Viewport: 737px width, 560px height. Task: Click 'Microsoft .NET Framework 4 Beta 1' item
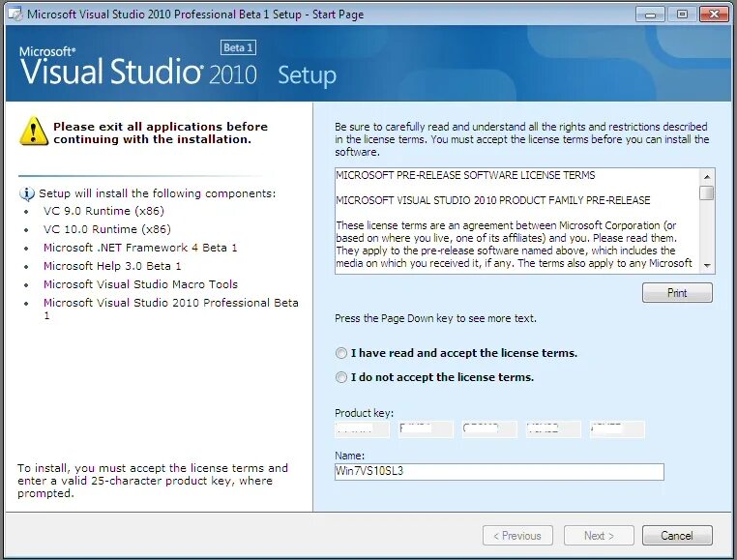click(140, 248)
